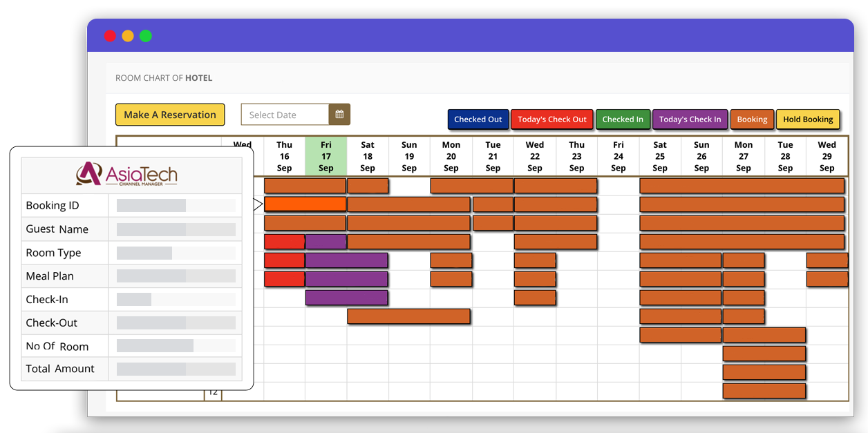Viewport: 868px width, 433px height.
Task: Click the AsiaTech Channel Manager logo
Action: point(127,175)
